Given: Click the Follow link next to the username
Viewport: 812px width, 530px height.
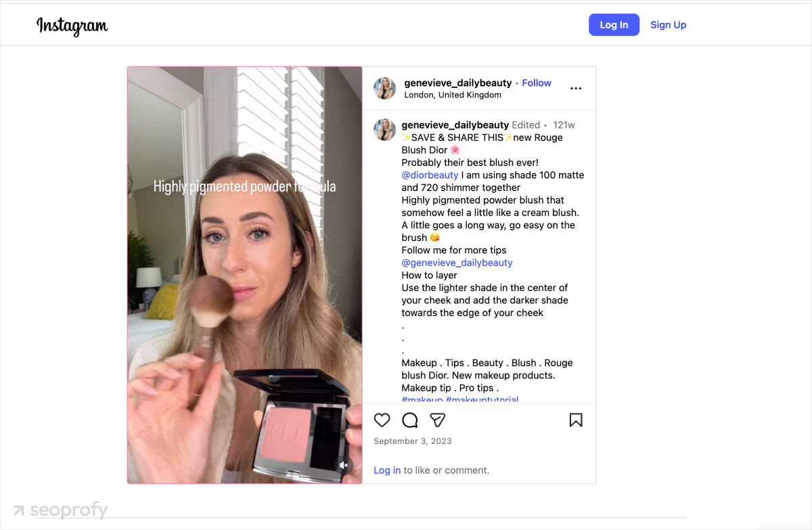Looking at the screenshot, I should (x=537, y=83).
